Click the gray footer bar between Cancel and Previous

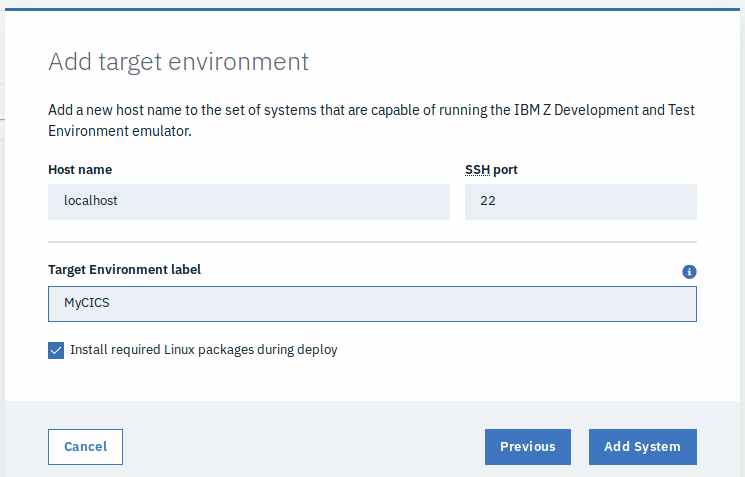coord(300,447)
